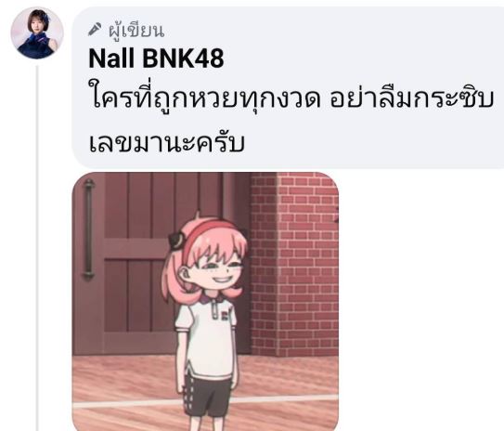Viewport: 504px width, 431px height.
Task: Click the word อย่าลืม in the comment
Action: [x=370, y=98]
